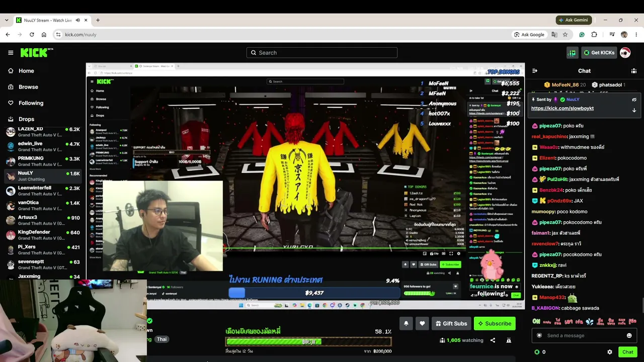Click the Gift Subs button
644x362 pixels.
451,324
